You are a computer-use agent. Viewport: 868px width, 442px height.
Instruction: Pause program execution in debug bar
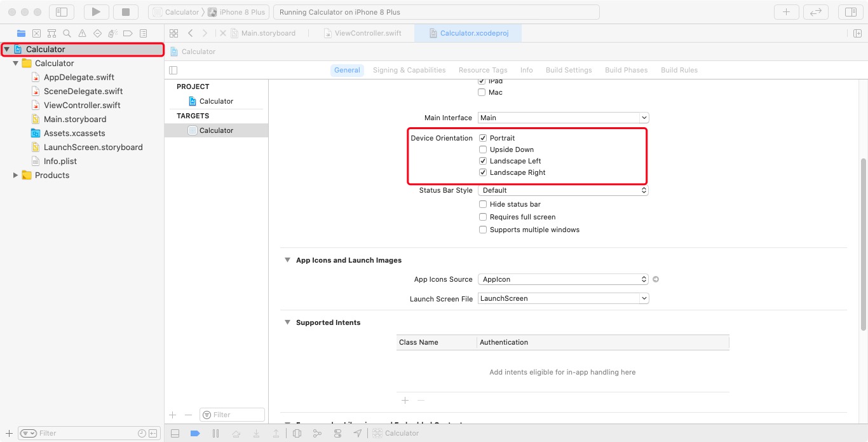point(215,433)
